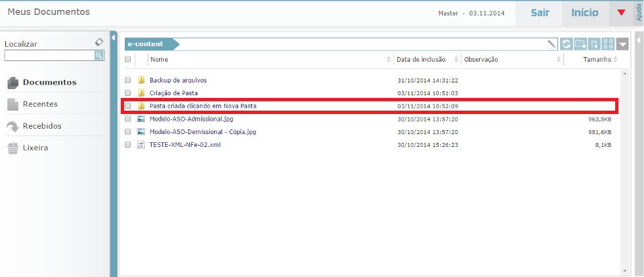Open the Modelo-ASO-Admissional.jpg file link

pyautogui.click(x=191, y=119)
